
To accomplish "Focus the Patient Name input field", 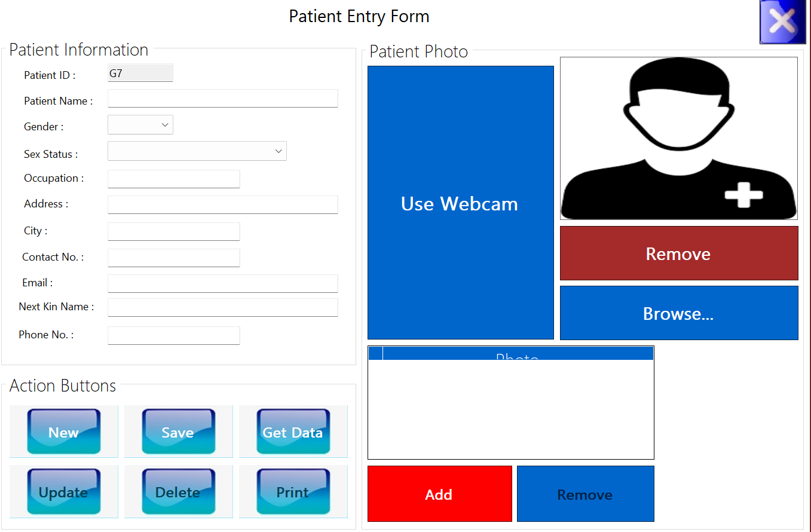I will point(222,99).
